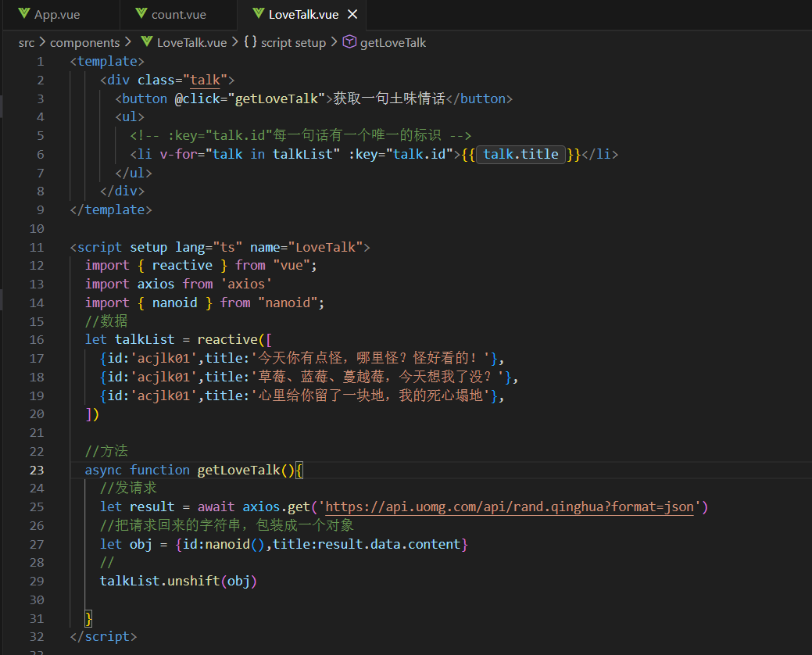Click the //发请求 comment
812x655 pixels.
click(x=128, y=488)
